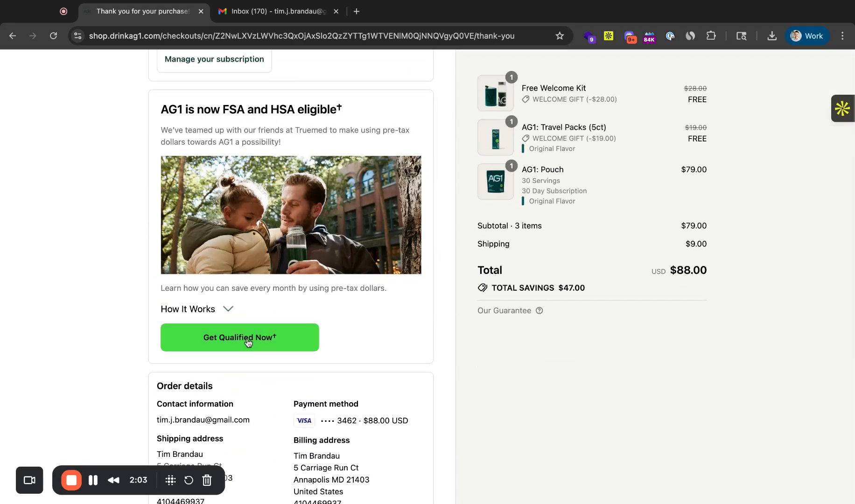Pause the recording in the control bar
The image size is (855, 504).
[x=93, y=480]
